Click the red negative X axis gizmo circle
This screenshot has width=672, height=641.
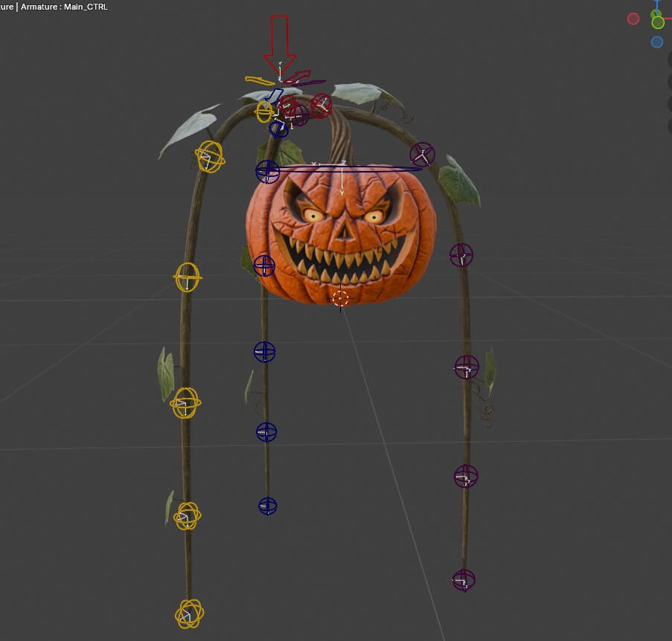[633, 19]
